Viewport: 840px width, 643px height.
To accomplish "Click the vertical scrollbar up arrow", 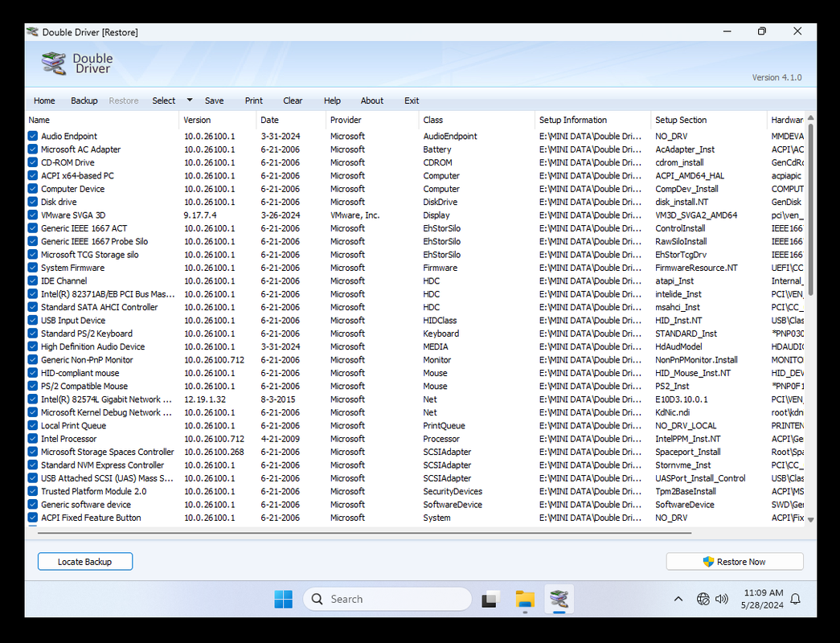I will click(x=810, y=117).
